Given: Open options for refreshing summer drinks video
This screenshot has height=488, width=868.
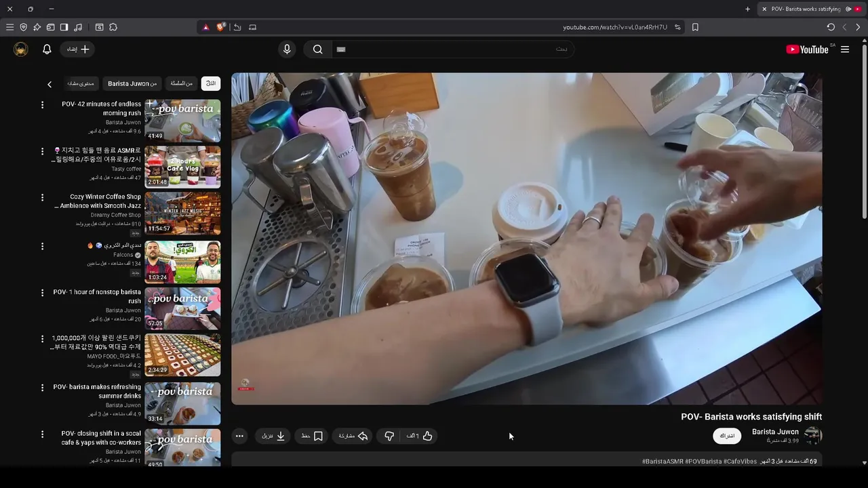Looking at the screenshot, I should (x=42, y=388).
